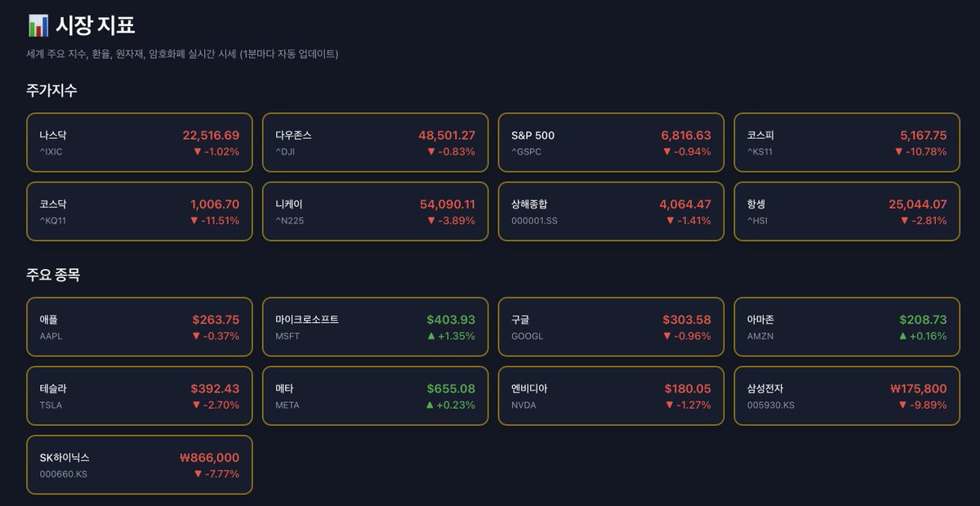Select the 다우존스 index card
980x506 pixels.
375,142
